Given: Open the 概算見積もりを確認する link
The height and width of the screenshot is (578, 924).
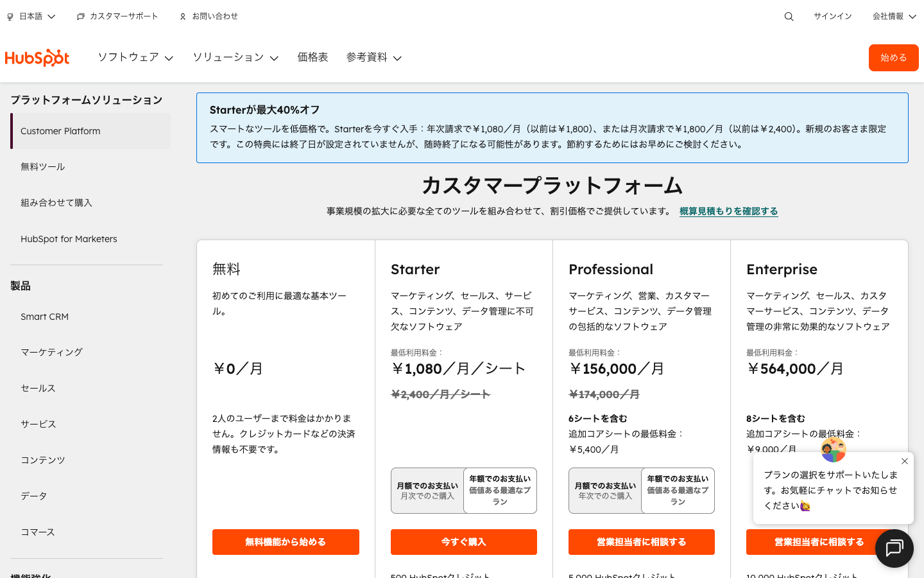Looking at the screenshot, I should (x=728, y=211).
